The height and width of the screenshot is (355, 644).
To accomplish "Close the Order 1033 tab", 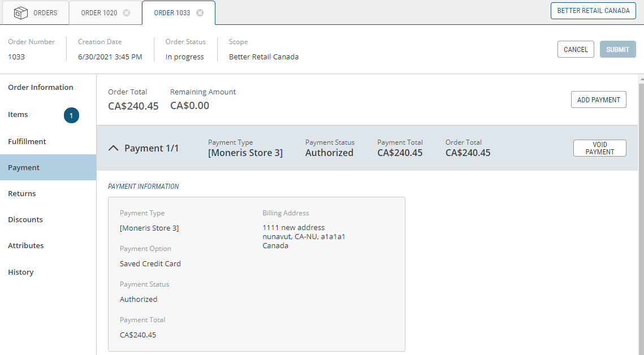I will point(200,13).
